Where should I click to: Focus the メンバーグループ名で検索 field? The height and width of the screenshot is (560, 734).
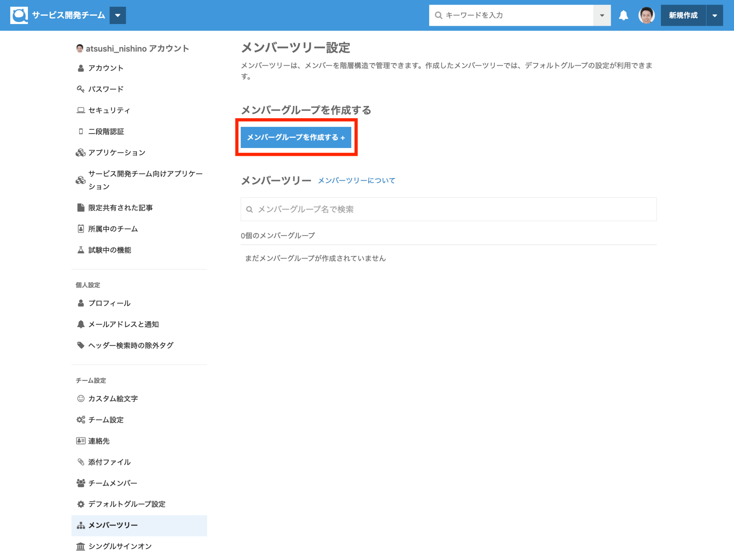448,209
